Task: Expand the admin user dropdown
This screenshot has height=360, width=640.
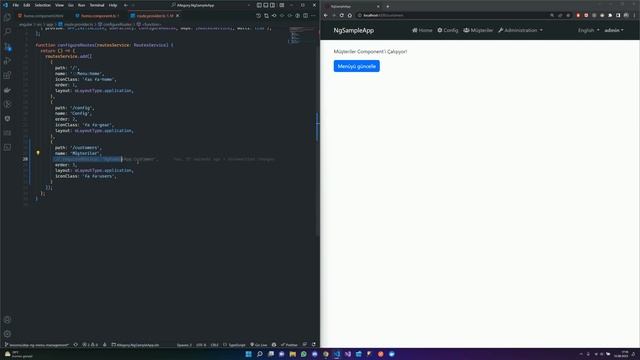Action: [x=614, y=30]
